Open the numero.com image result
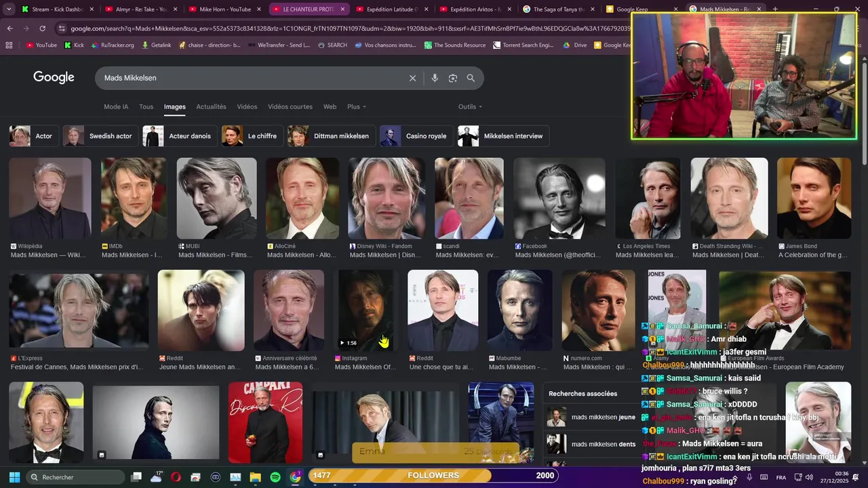 599,310
